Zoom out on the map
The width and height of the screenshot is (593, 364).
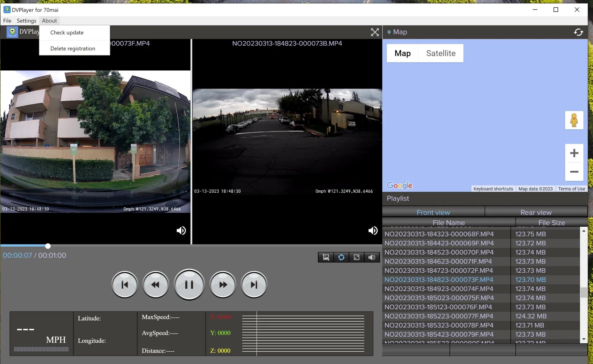click(574, 172)
